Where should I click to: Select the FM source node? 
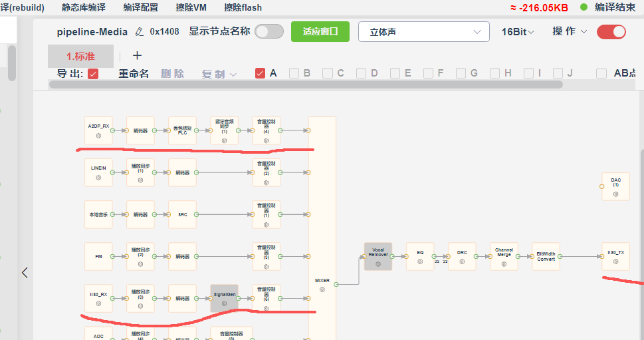[98, 257]
